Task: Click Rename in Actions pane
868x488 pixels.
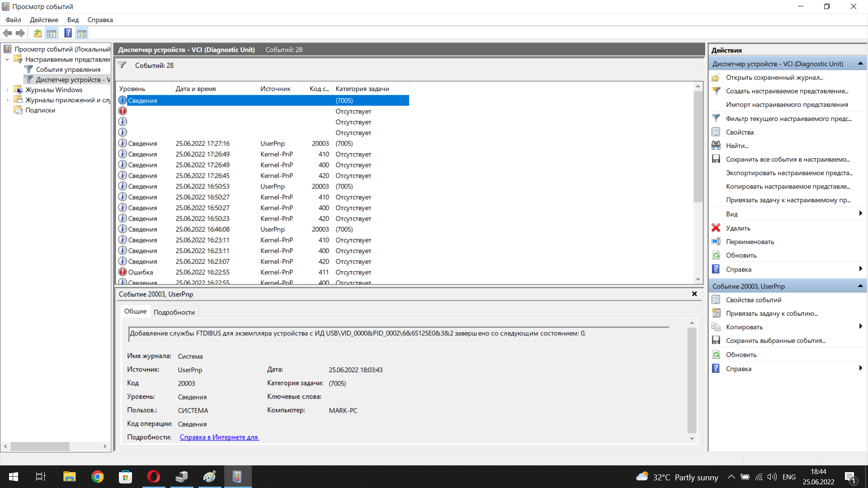Action: (750, 242)
